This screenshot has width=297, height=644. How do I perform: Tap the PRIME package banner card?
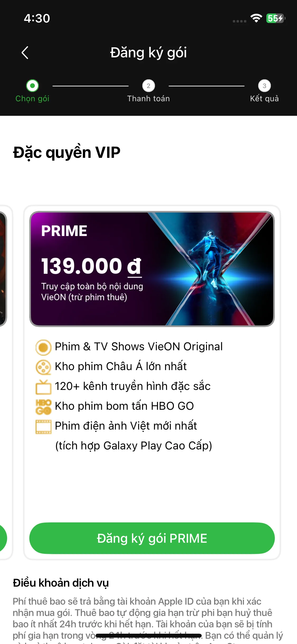152,269
